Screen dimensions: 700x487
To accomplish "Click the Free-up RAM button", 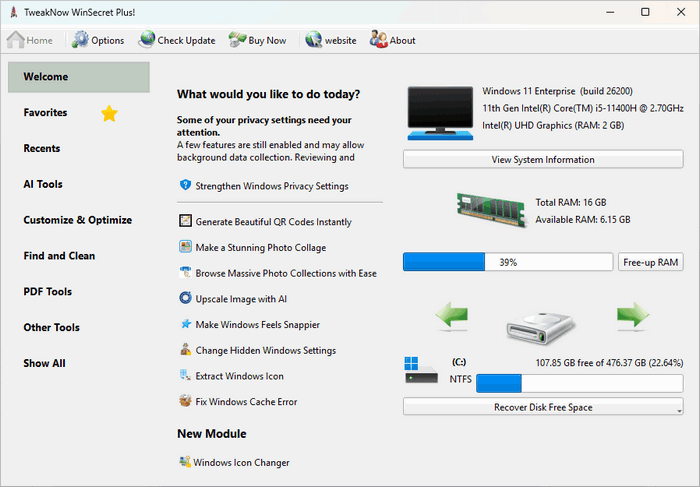I will pyautogui.click(x=650, y=262).
